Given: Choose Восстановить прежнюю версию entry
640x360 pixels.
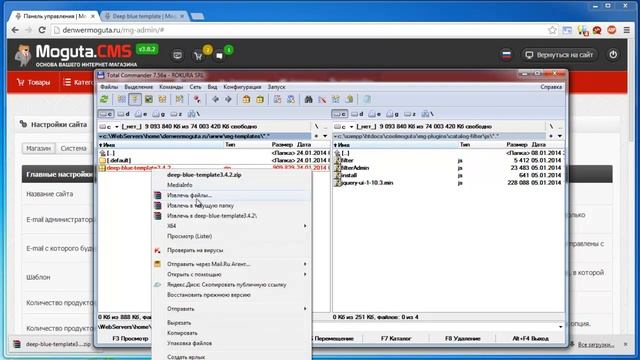Looking at the screenshot, I should [231, 295].
